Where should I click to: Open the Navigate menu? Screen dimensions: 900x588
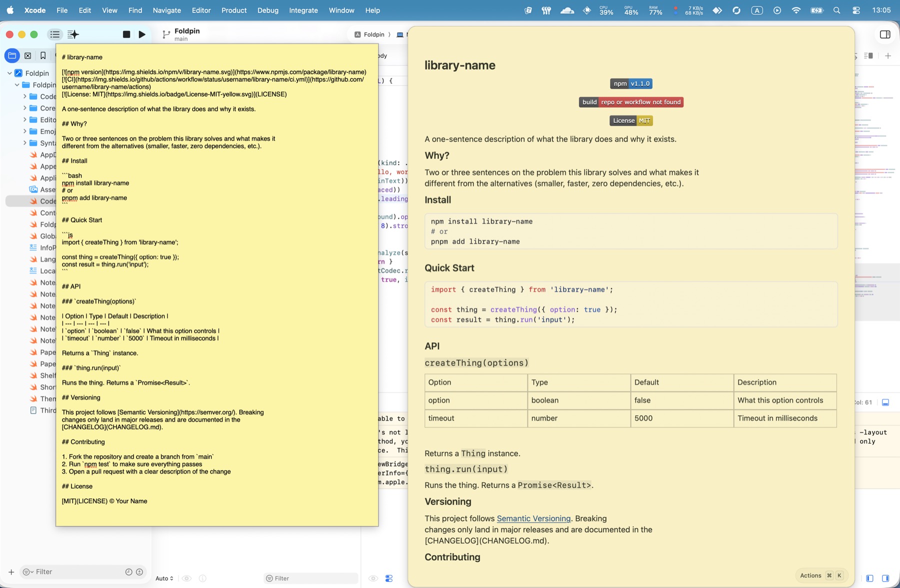tap(166, 10)
